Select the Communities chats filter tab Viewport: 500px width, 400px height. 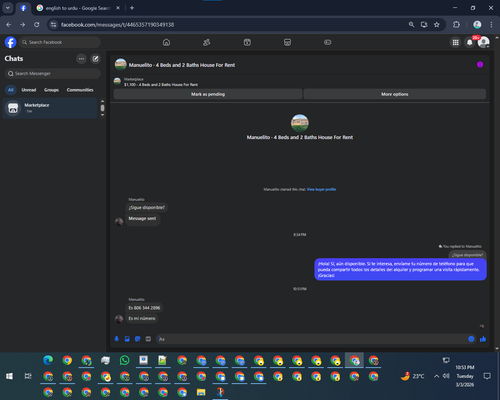click(x=80, y=90)
